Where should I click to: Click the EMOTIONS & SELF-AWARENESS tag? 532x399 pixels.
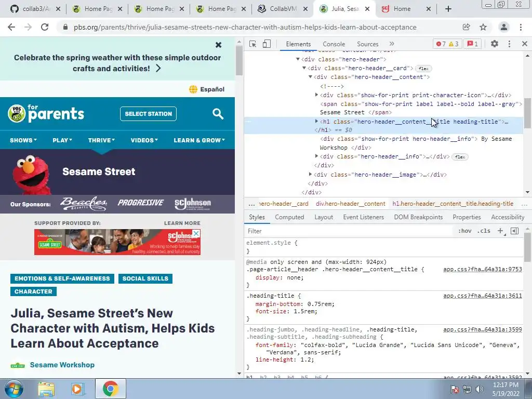pos(62,278)
